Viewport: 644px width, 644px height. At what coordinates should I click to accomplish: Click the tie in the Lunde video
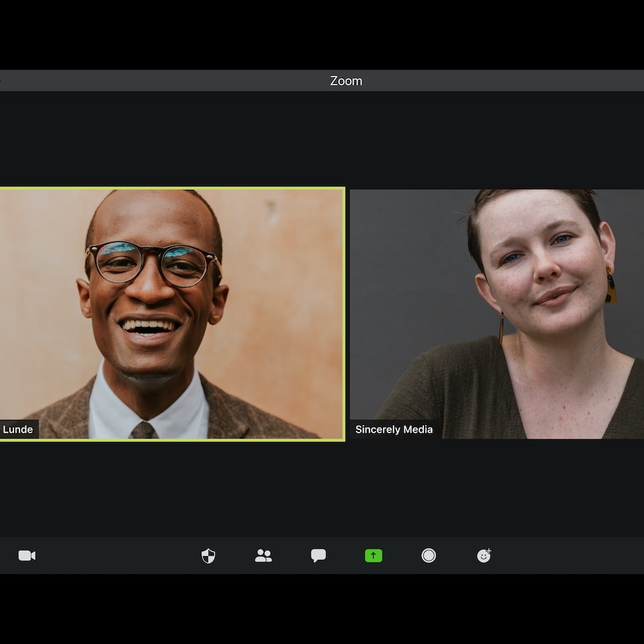tap(144, 430)
